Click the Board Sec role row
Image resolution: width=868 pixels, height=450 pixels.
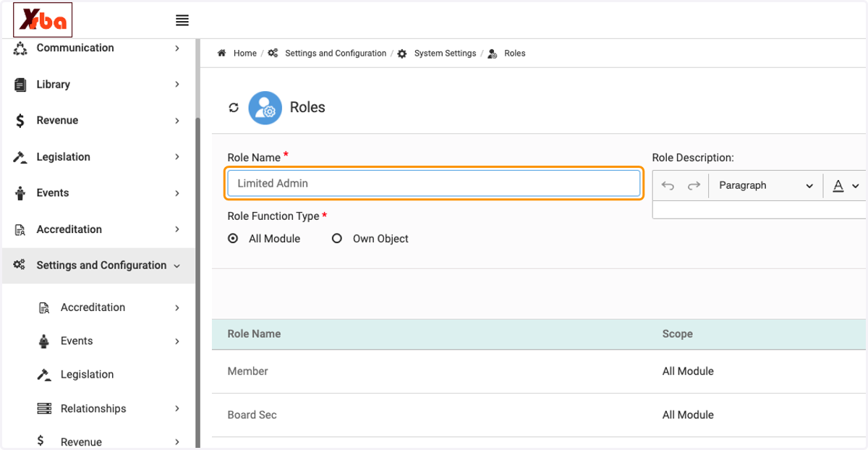539,415
